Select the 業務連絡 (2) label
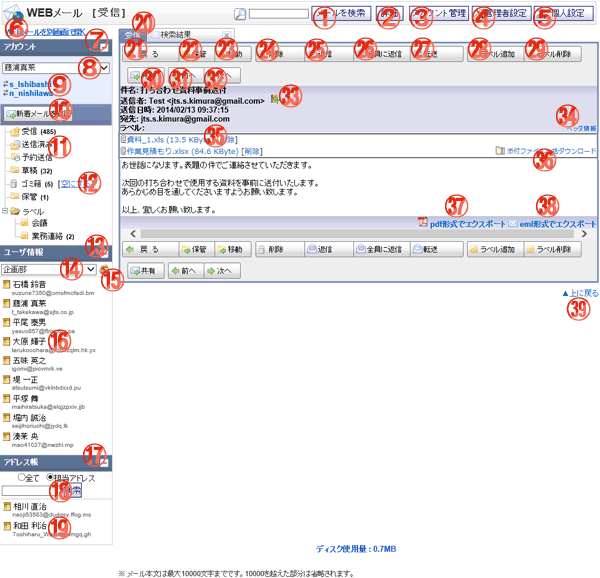Image resolution: width=600 pixels, height=578 pixels. pyautogui.click(x=52, y=236)
